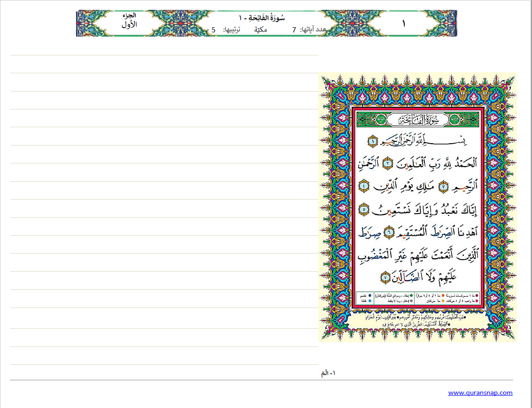Click the verse 7 end marker
This screenshot has height=408, width=532.
tap(385, 277)
